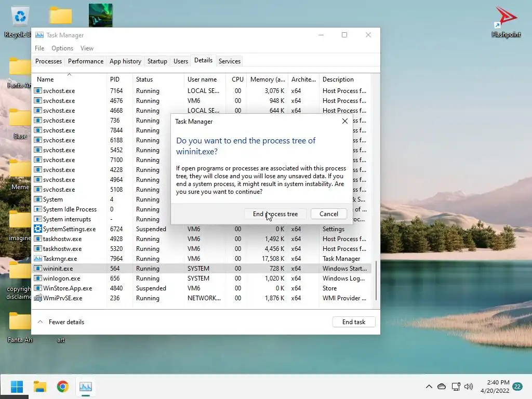Click the volume speaker tray icon

[469, 387]
